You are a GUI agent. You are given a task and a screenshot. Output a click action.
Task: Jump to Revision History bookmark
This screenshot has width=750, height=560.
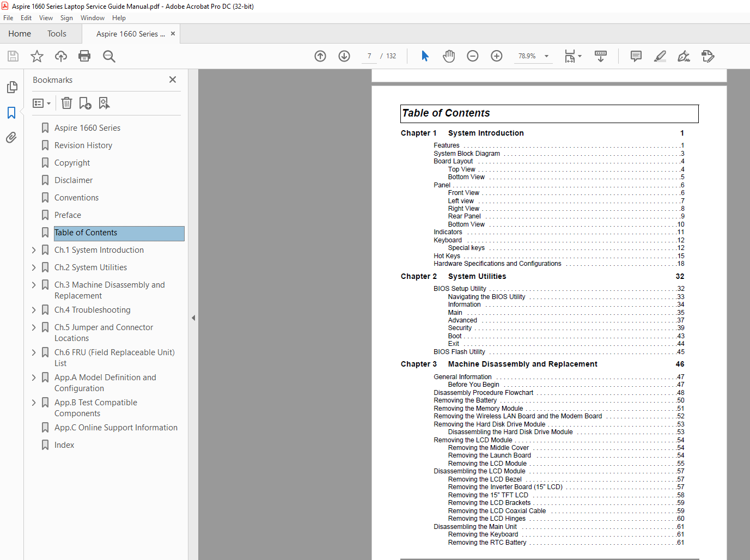[83, 145]
